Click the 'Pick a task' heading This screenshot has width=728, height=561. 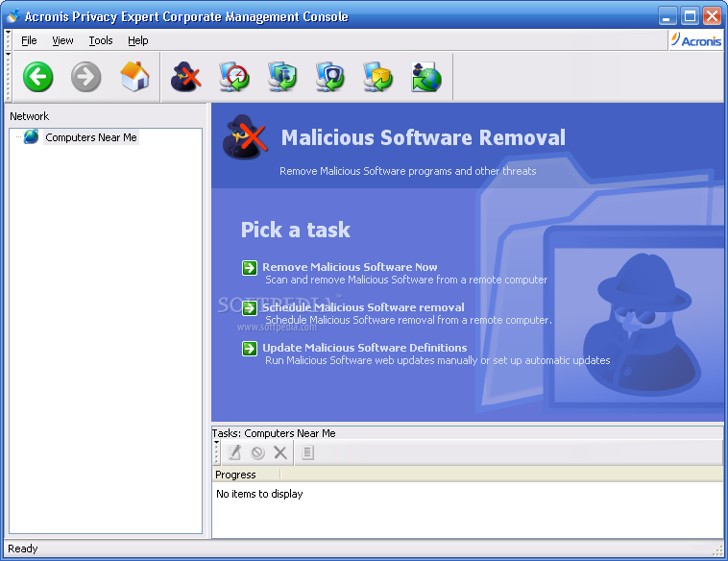tap(296, 230)
